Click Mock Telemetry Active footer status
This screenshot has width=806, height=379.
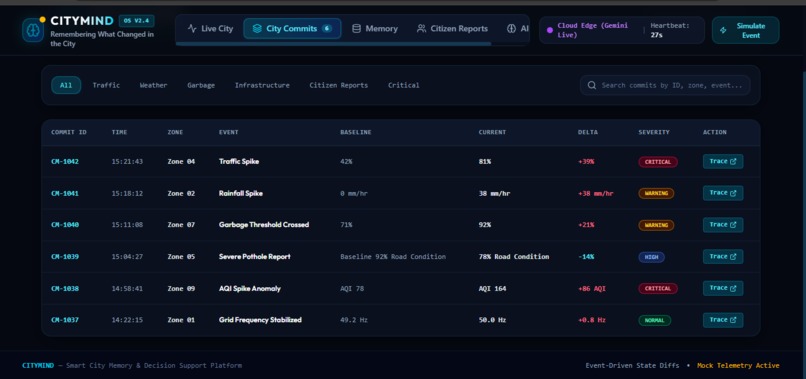[x=738, y=366]
